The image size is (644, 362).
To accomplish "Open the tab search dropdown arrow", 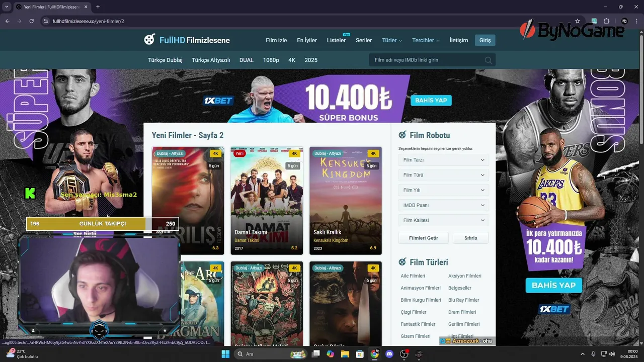I will pos(7,7).
